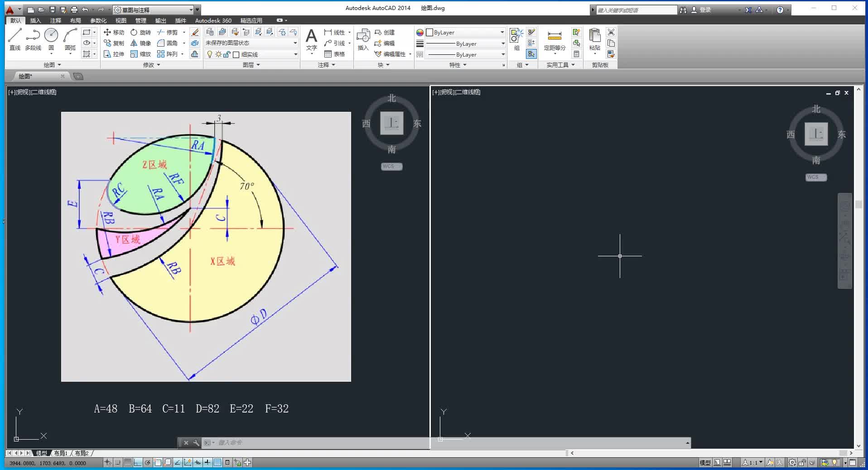Select the 多段线 (Polyline) tool

pos(33,39)
